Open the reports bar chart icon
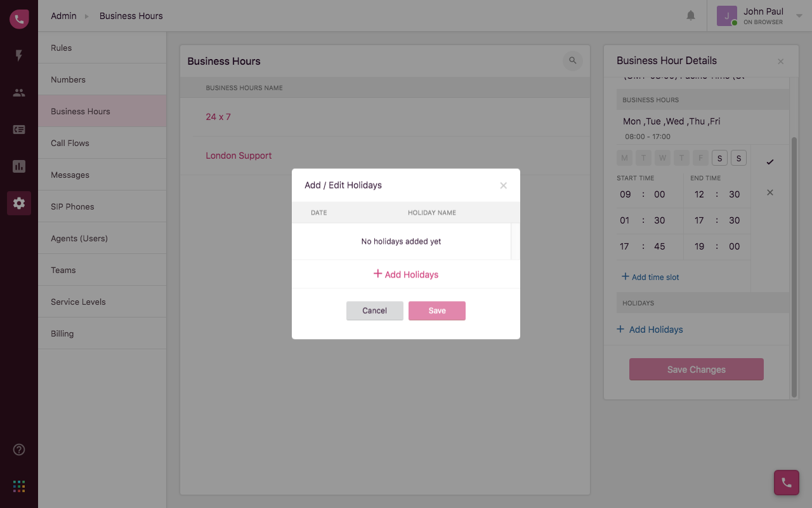Screen dimensions: 812x508 coord(19,166)
